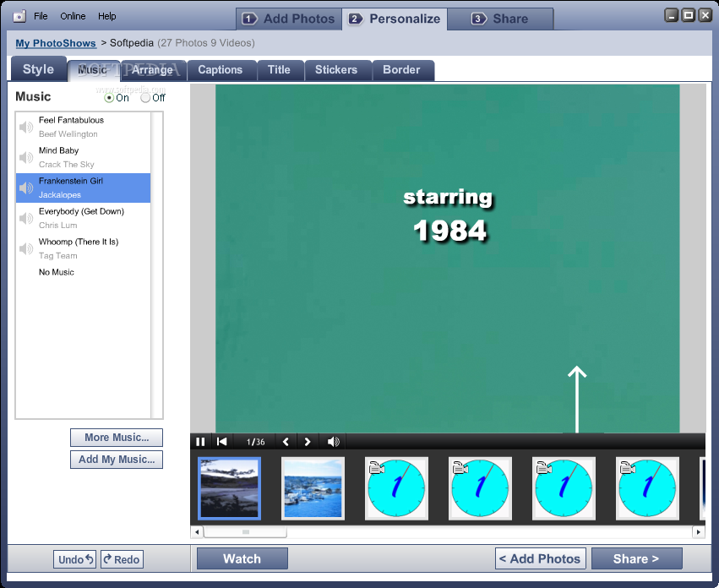
Task: Preview Whoomp (There It Is) speaker icon
Action: click(x=26, y=248)
